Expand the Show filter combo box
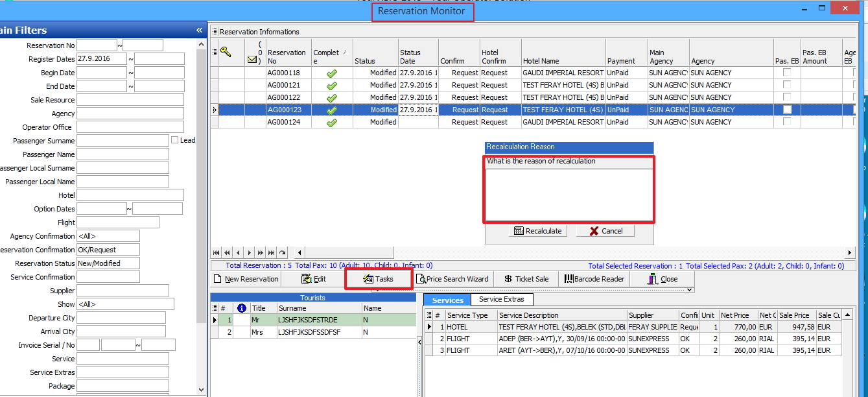This screenshot has height=397, width=868. coord(124,304)
